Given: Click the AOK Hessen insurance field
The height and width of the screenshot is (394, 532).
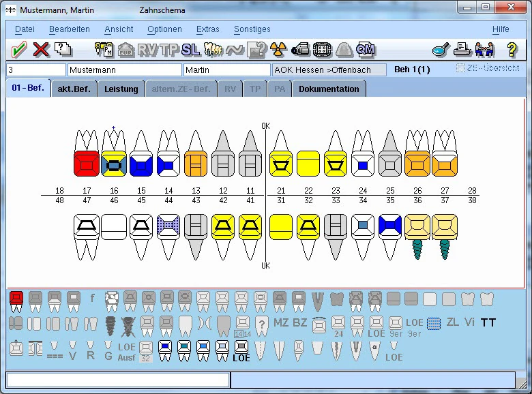Looking at the screenshot, I should point(329,70).
